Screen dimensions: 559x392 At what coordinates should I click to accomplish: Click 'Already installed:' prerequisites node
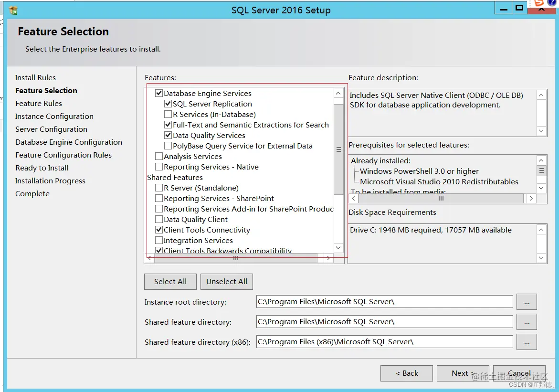tap(381, 161)
